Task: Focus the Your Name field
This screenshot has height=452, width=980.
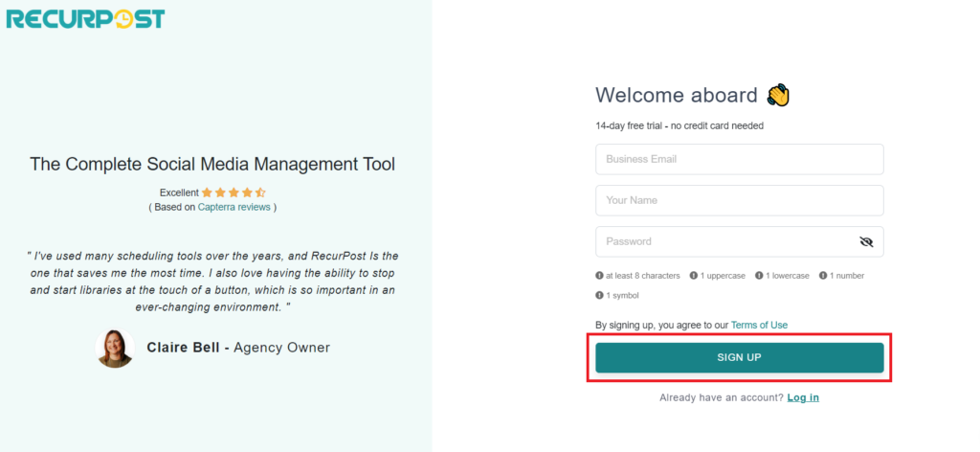Action: [x=740, y=201]
